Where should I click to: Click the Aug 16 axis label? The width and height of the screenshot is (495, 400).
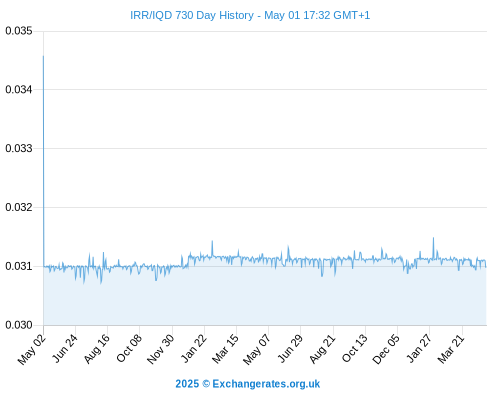pyautogui.click(x=96, y=349)
